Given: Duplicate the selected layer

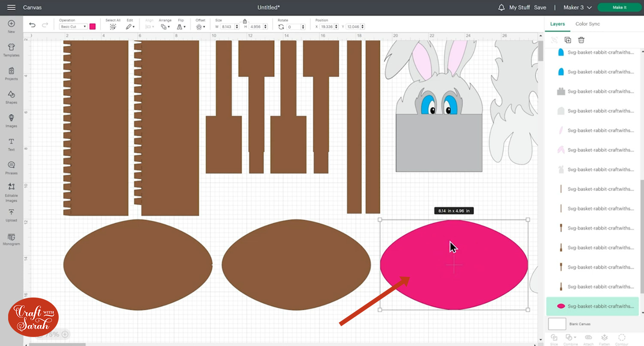Looking at the screenshot, I should pos(568,40).
